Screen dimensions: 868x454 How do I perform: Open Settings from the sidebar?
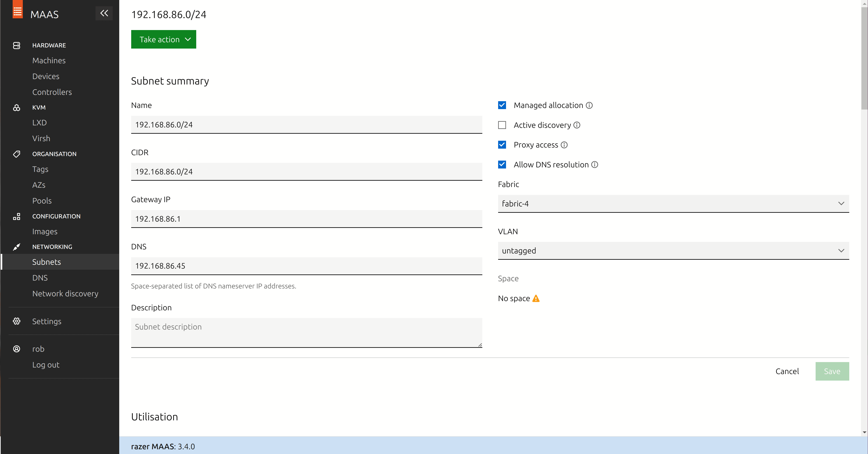(47, 321)
